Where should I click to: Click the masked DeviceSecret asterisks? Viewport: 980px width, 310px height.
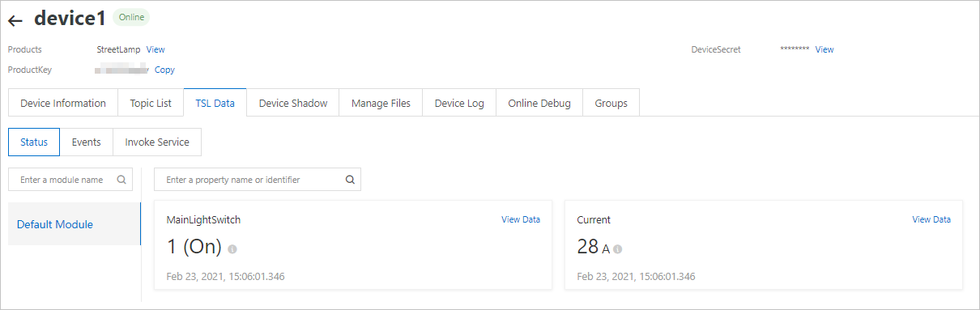(795, 49)
